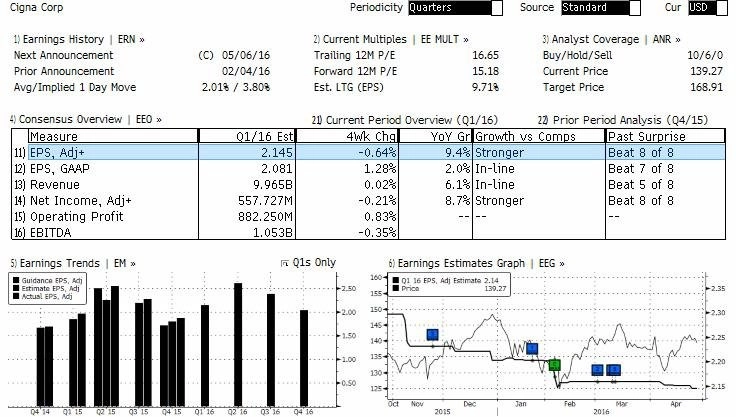Click the Prior Announcement date 02/04/16
The width and height of the screenshot is (736, 417).
246,71
